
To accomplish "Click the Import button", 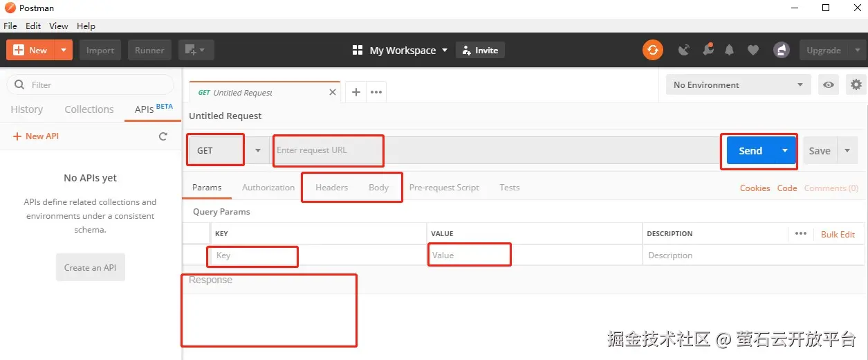I will coord(100,50).
